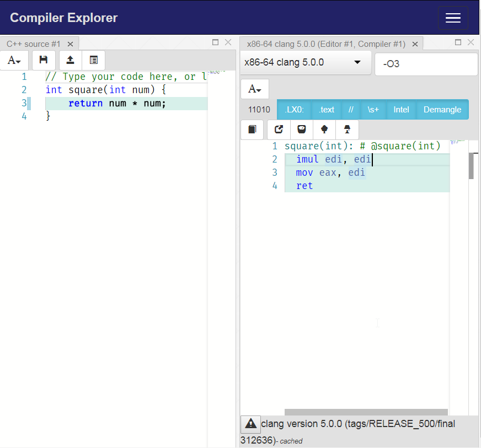Click source line number 3
Viewport: 481px width, 448px height.
[24, 103]
